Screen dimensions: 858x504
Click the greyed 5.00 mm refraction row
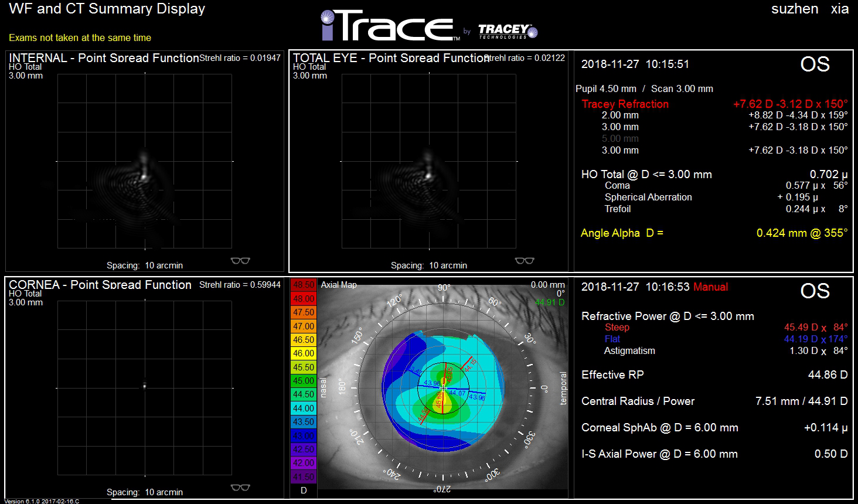point(620,139)
